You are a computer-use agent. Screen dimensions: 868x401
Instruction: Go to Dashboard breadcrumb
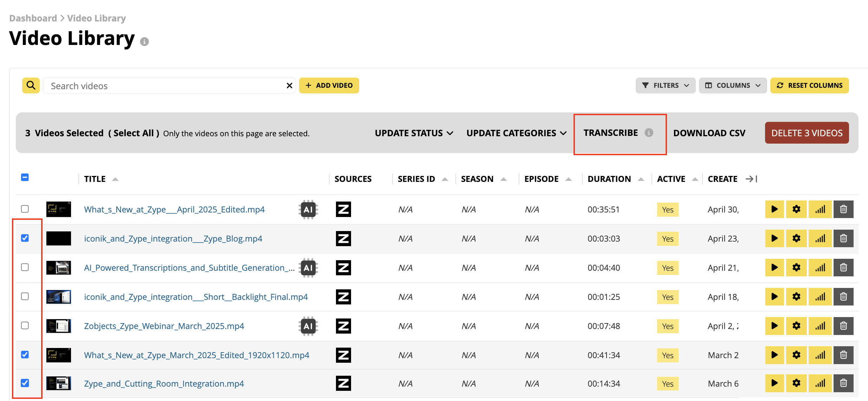[x=33, y=18]
